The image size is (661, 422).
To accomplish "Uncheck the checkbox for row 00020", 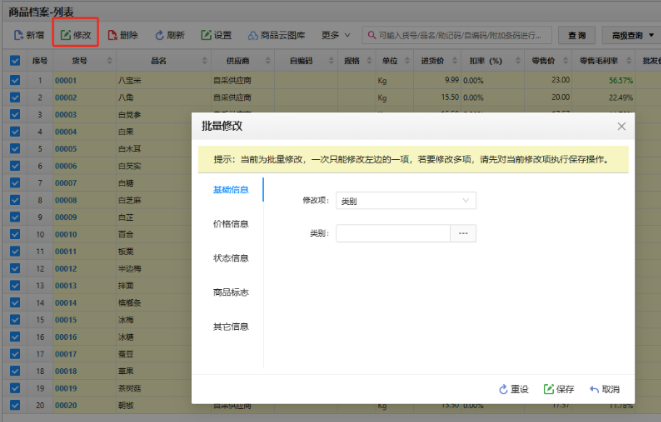I will pos(15,405).
